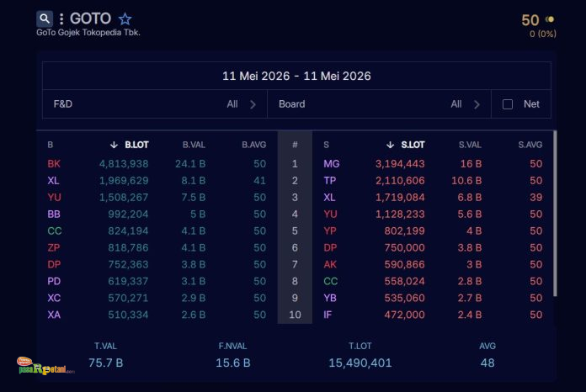
Task: Enable the Net checkbox
Action: pos(508,104)
